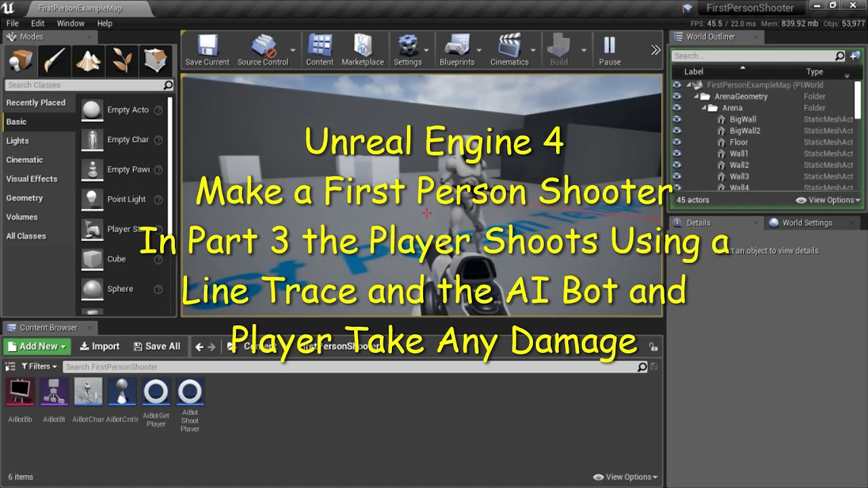This screenshot has width=868, height=488.
Task: Select the Landscape mode icon
Action: click(x=88, y=62)
